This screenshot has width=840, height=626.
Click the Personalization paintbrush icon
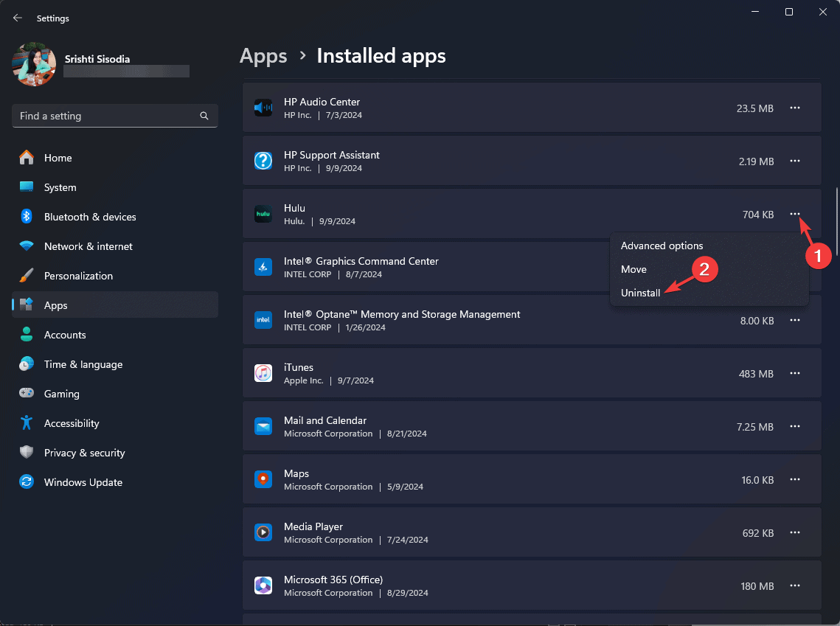27,275
